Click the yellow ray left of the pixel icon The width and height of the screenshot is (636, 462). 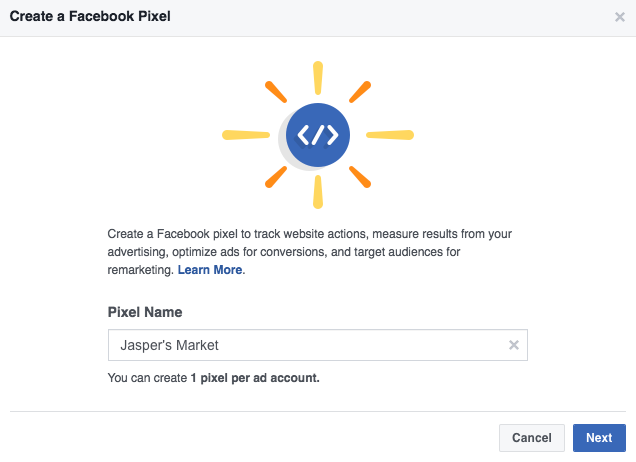click(x=246, y=135)
